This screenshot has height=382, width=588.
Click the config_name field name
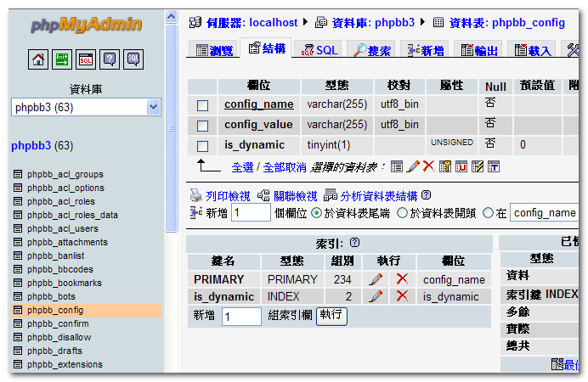[x=259, y=104]
